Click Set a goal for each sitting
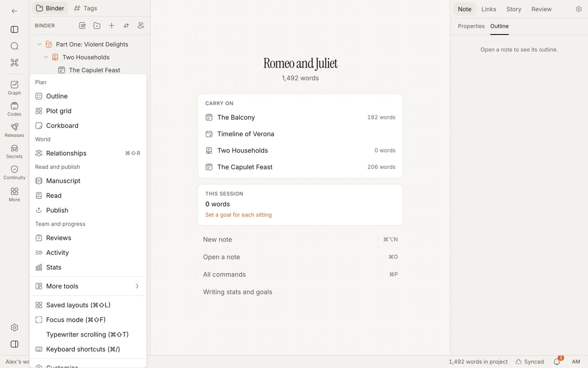 click(x=238, y=215)
